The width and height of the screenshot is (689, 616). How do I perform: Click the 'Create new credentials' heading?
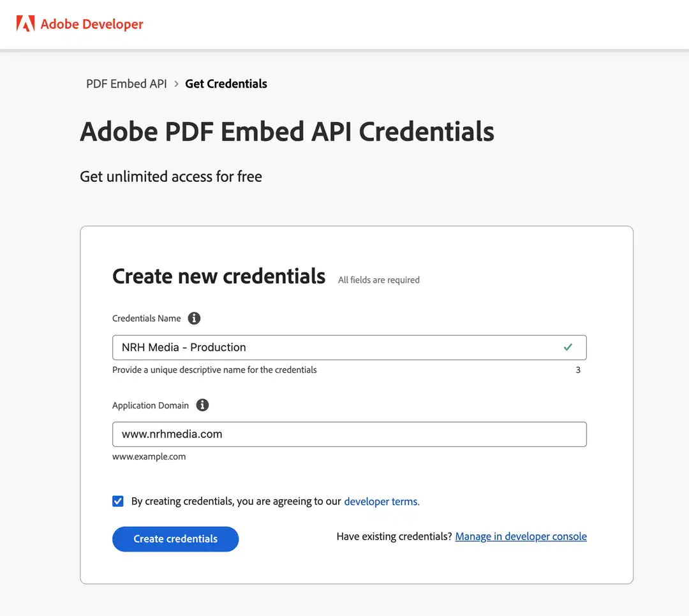pos(219,276)
